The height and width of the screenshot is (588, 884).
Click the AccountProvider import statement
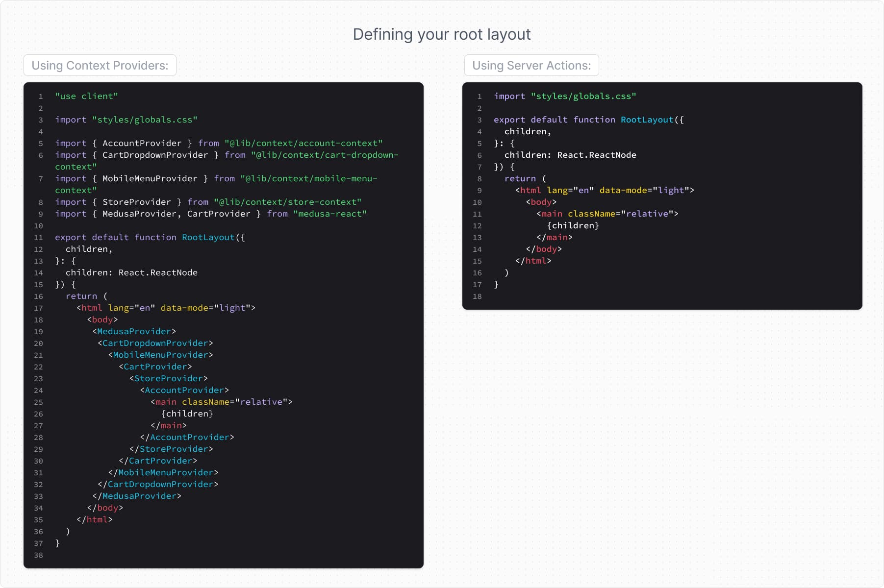point(219,143)
